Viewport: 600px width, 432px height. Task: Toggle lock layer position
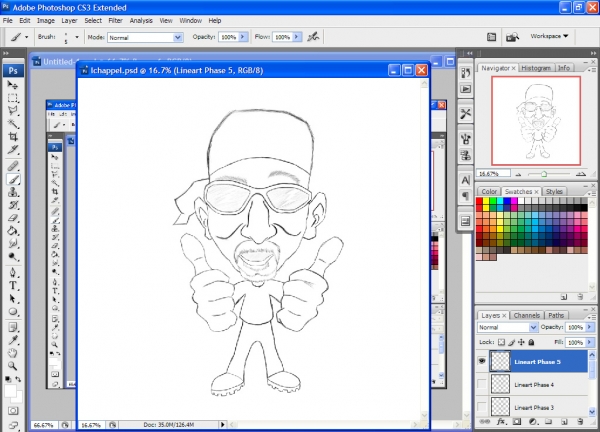[x=521, y=342]
